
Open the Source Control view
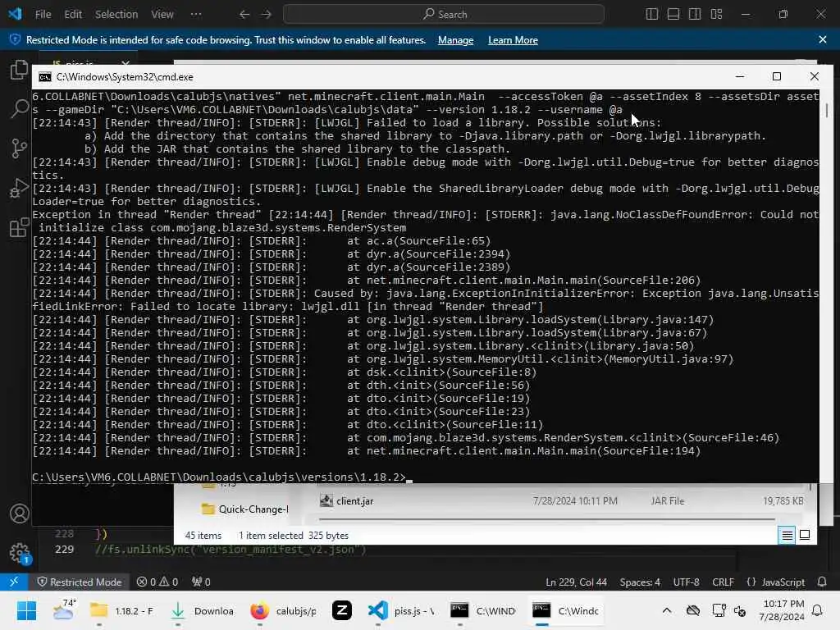20,148
